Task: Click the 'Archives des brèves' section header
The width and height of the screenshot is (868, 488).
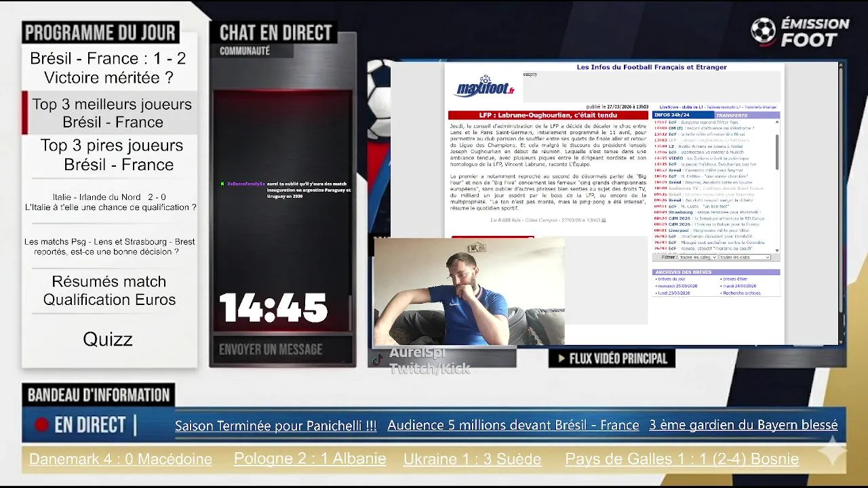Action: [716, 272]
